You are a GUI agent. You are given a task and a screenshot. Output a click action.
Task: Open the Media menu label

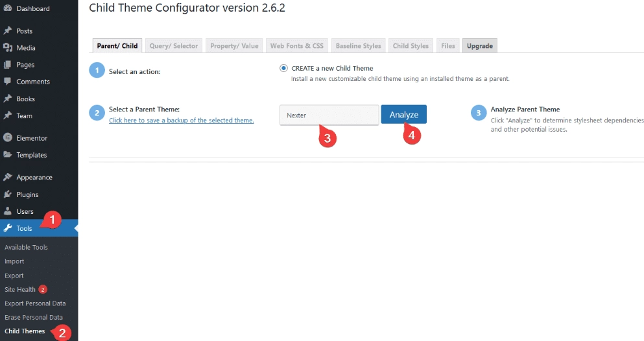[x=26, y=47]
